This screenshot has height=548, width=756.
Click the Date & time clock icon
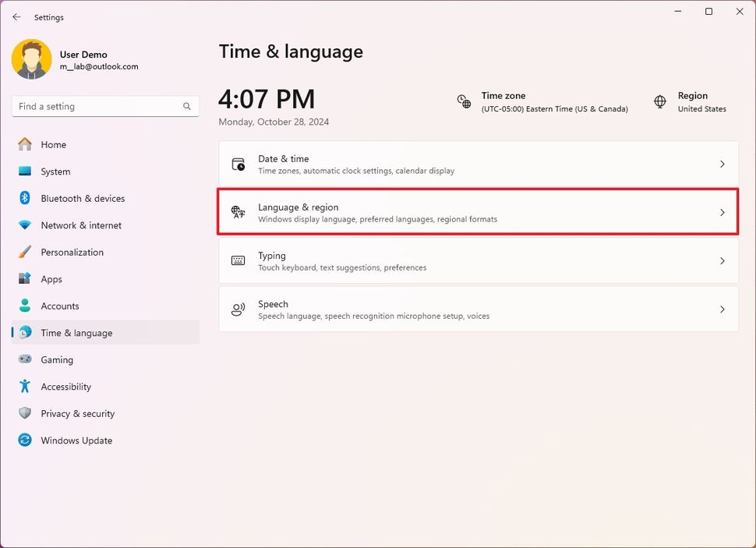pyautogui.click(x=238, y=164)
